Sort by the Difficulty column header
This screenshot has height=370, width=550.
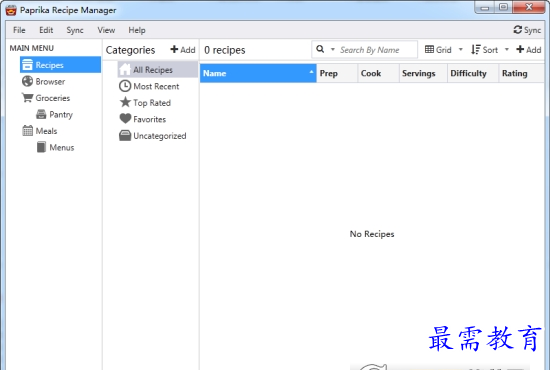click(x=473, y=73)
